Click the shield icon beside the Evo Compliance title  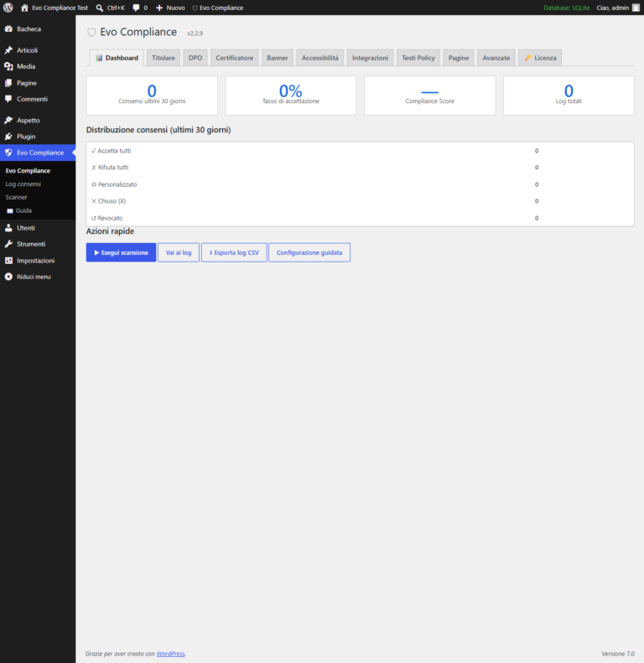[x=91, y=33]
